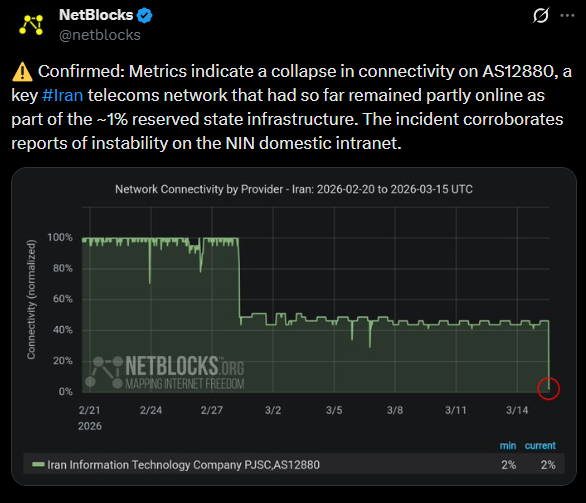The height and width of the screenshot is (503, 586).
Task: Open the @netblocks handle link
Action: click(x=100, y=35)
